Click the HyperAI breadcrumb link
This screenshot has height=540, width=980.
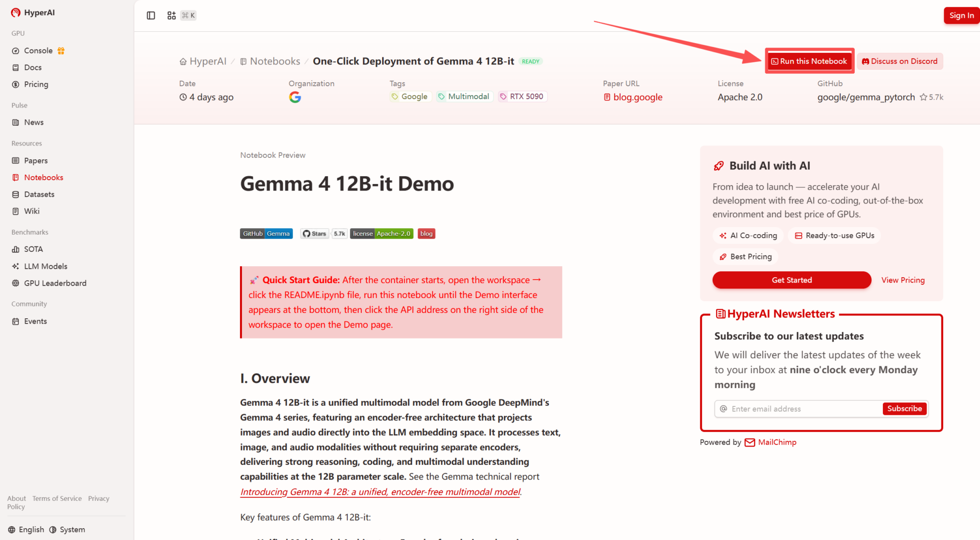coord(203,61)
